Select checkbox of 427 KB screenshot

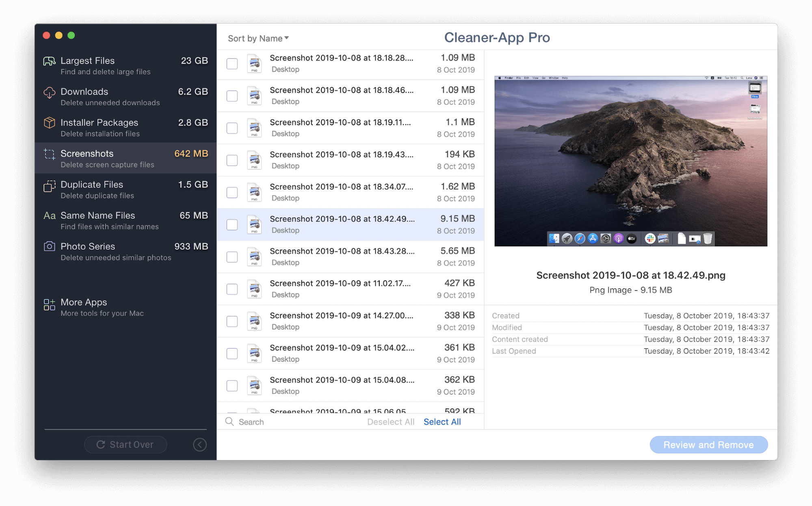(x=232, y=289)
